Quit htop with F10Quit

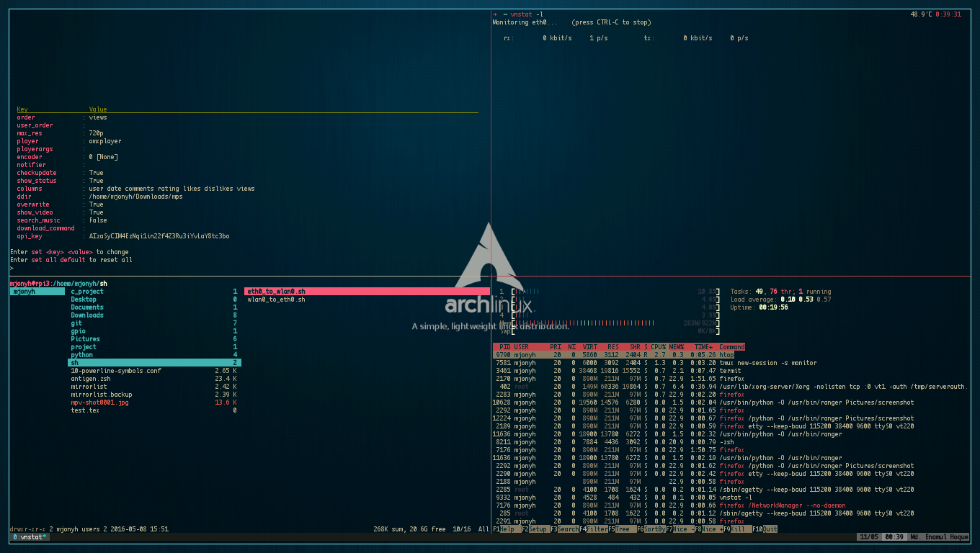[766, 529]
